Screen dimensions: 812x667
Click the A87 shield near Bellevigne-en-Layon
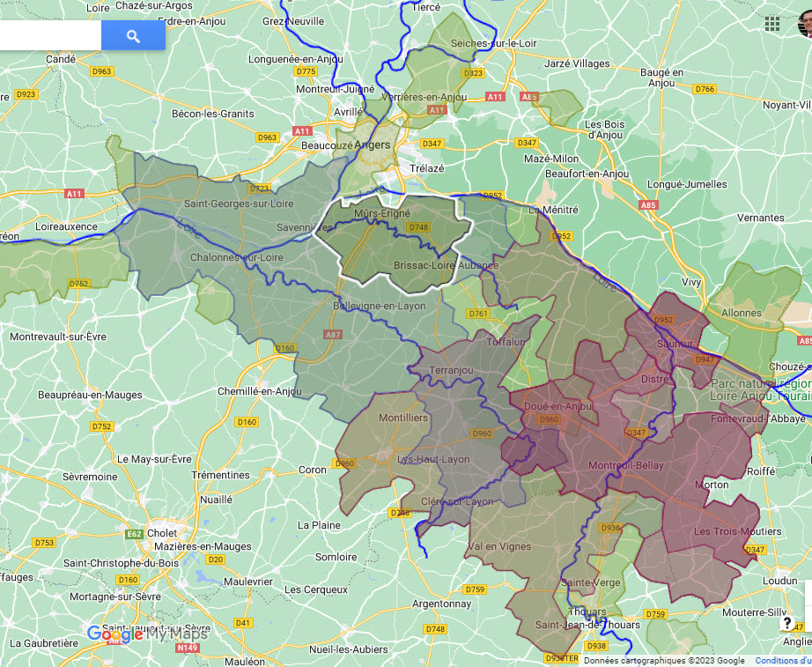pos(333,335)
